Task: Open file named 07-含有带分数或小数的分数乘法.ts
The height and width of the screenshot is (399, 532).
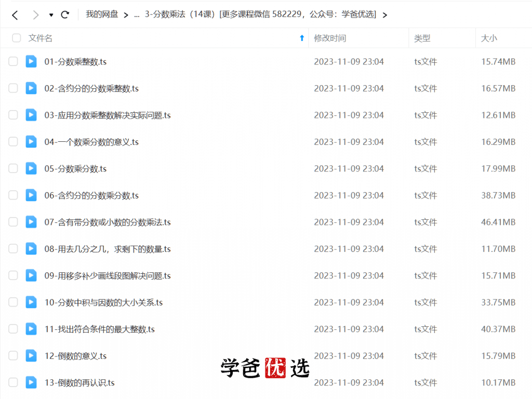Action: (x=108, y=222)
